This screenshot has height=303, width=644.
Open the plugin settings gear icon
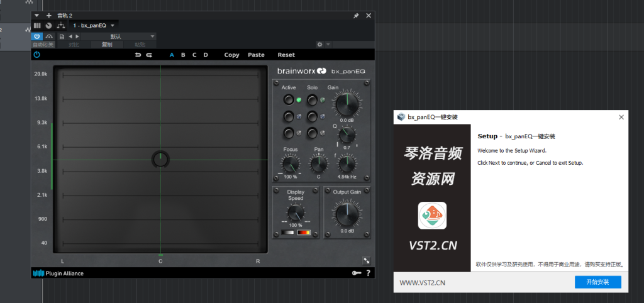tap(320, 45)
